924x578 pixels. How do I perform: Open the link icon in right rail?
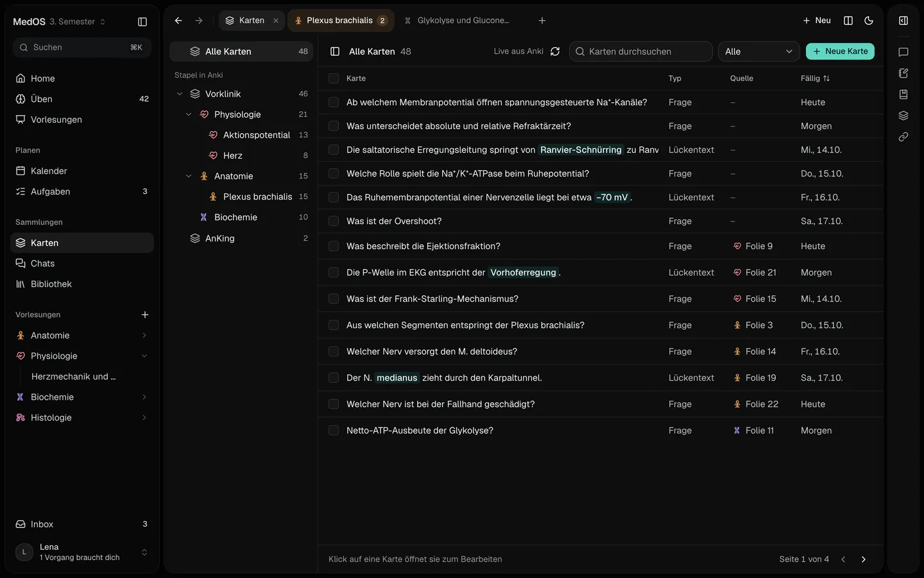[903, 137]
